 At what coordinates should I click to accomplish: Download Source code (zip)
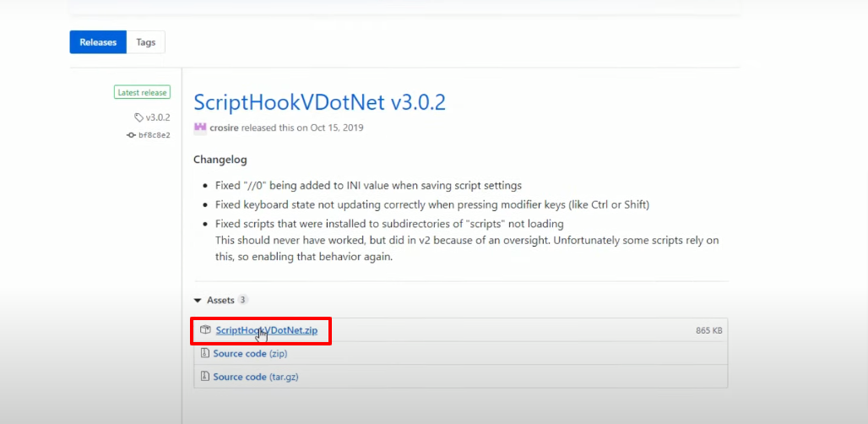(250, 353)
